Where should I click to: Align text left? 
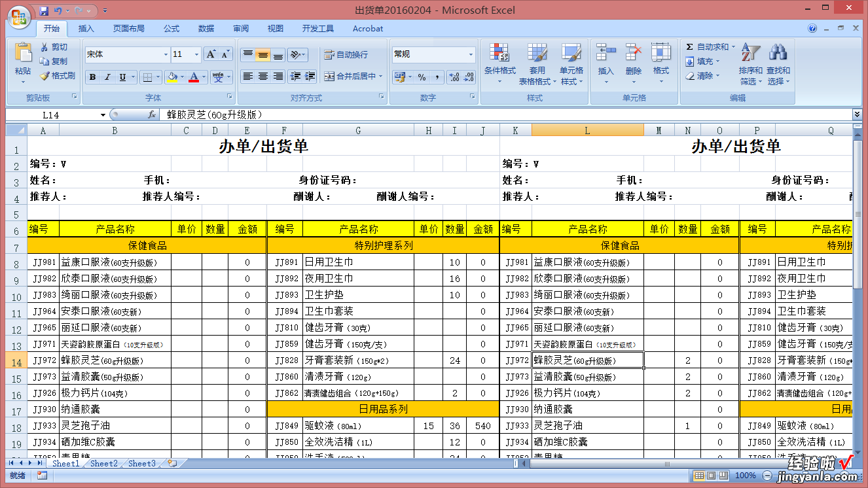click(247, 77)
